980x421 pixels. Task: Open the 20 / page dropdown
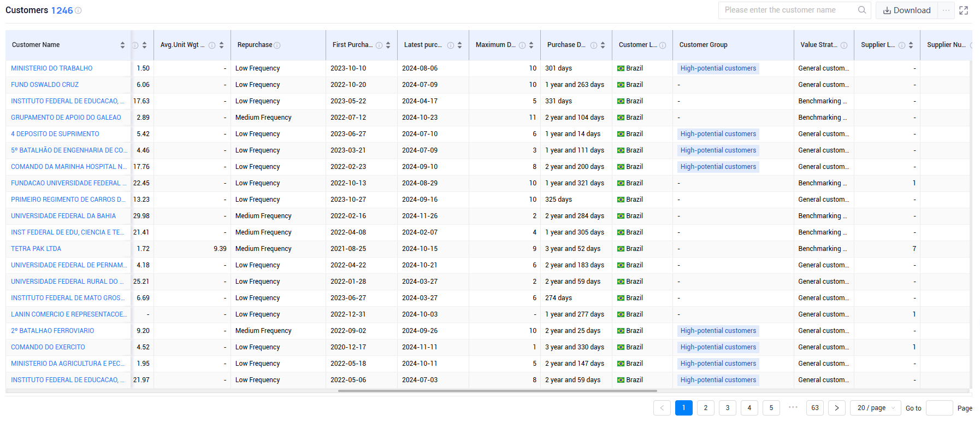coord(876,408)
